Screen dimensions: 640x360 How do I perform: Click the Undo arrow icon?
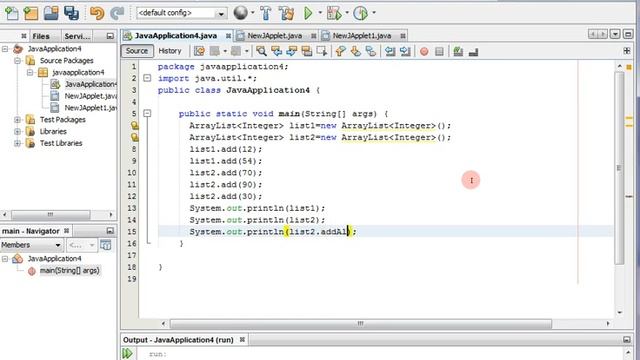(97, 13)
